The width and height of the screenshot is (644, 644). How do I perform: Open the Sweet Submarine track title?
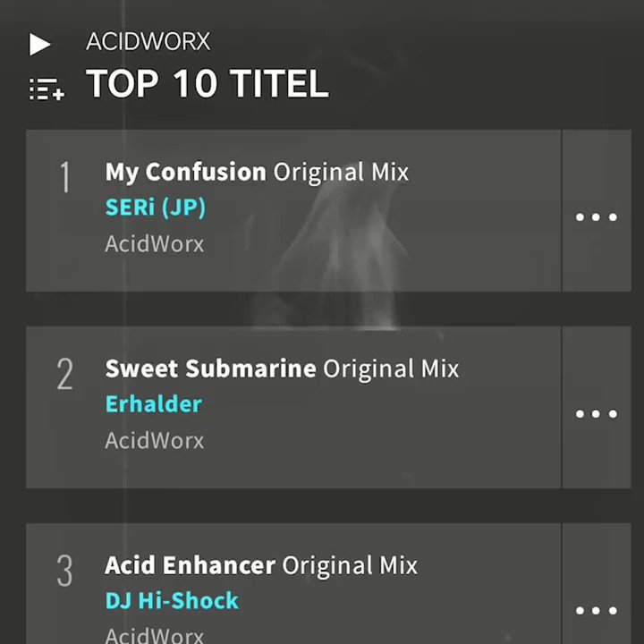tap(211, 369)
